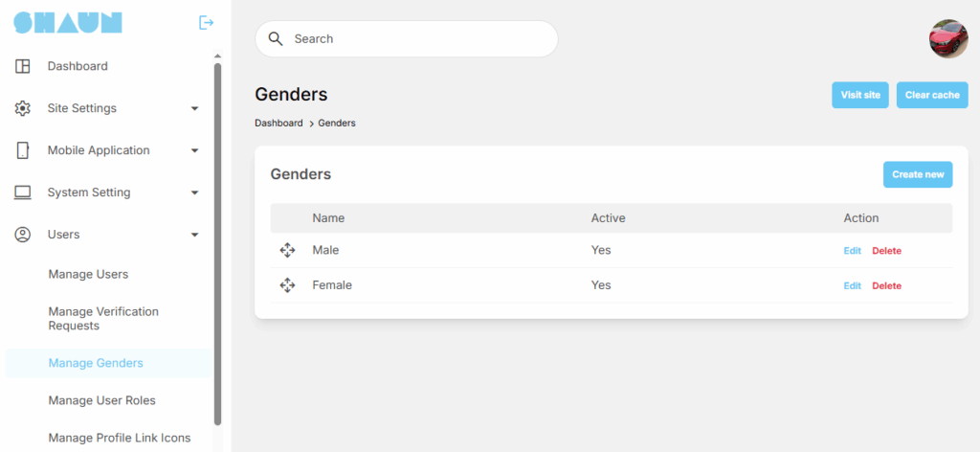Click the Site Settings gear icon
The height and width of the screenshot is (452, 980).
[23, 108]
